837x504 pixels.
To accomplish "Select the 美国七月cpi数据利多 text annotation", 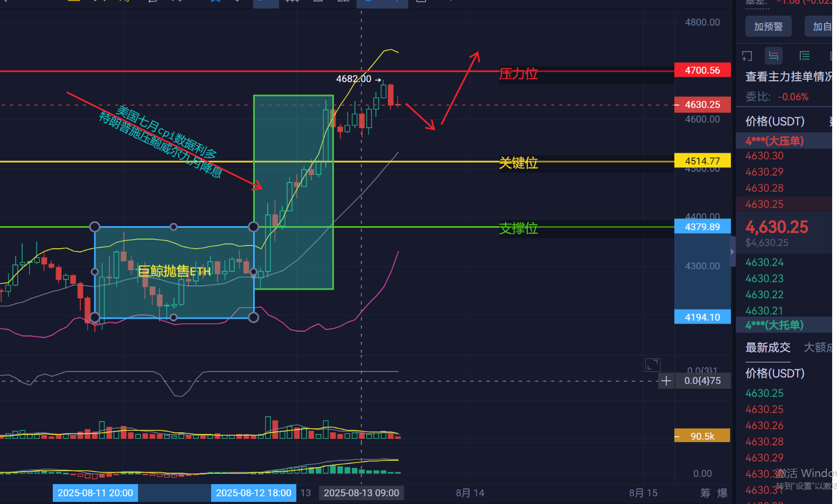I will click(166, 132).
